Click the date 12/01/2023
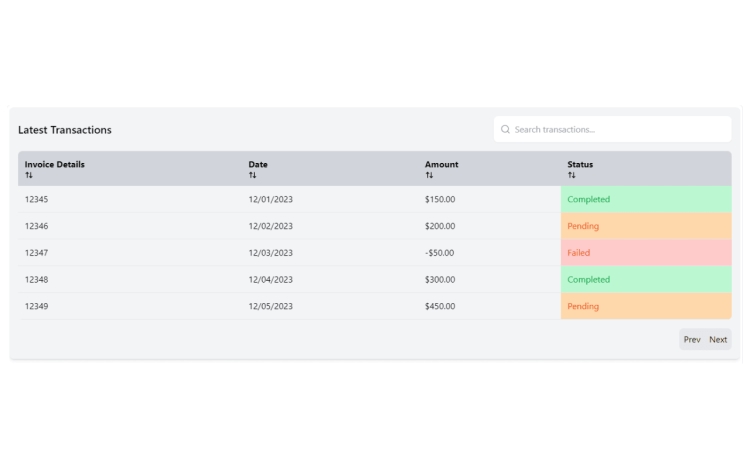The height and width of the screenshot is (469, 750). click(x=270, y=199)
